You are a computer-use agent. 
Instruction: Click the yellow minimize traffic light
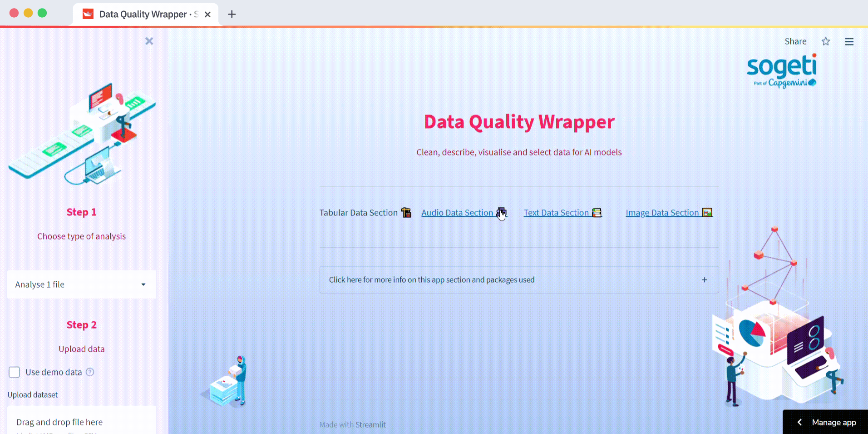tap(28, 13)
